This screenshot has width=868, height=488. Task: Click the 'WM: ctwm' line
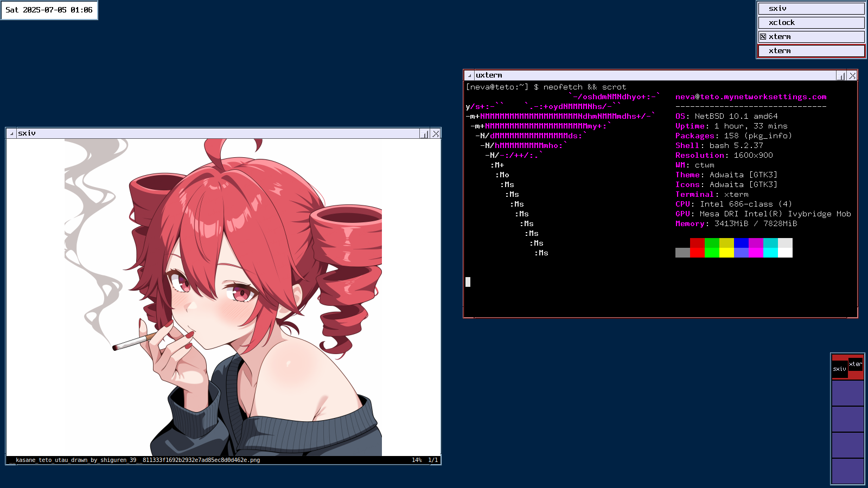point(695,165)
